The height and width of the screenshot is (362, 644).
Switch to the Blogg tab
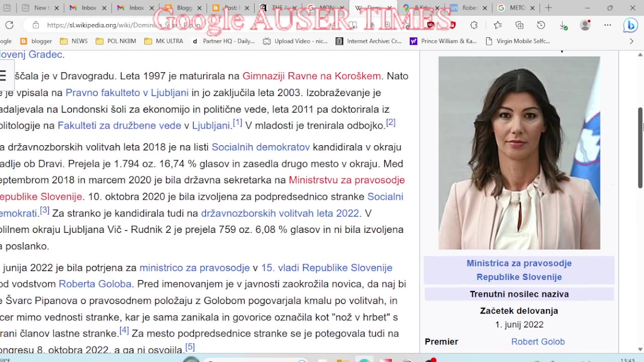184,8
